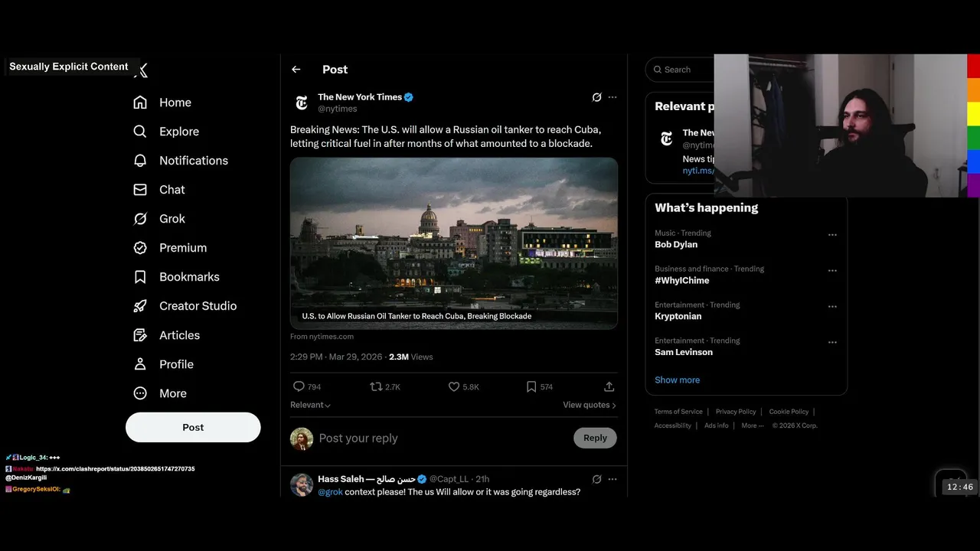Viewport: 980px width, 551px height.
Task: Click Grok explain icon on NYT post
Action: (x=596, y=97)
